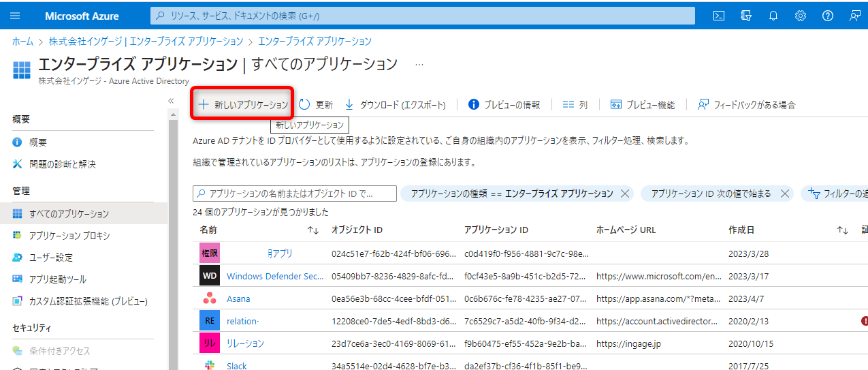Focus the top resource search field
This screenshot has width=868, height=370.
click(422, 16)
